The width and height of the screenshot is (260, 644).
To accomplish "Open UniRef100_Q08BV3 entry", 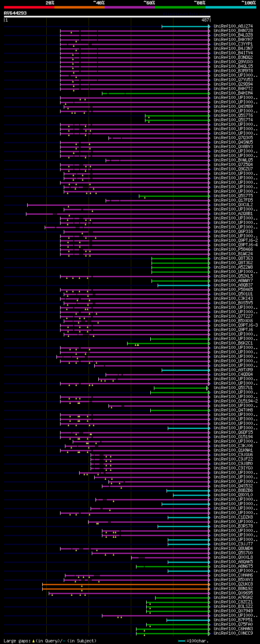I will coord(233,147).
